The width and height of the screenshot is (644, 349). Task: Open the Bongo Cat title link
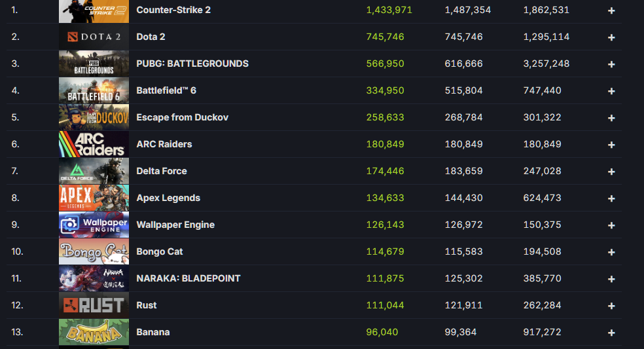coord(159,251)
